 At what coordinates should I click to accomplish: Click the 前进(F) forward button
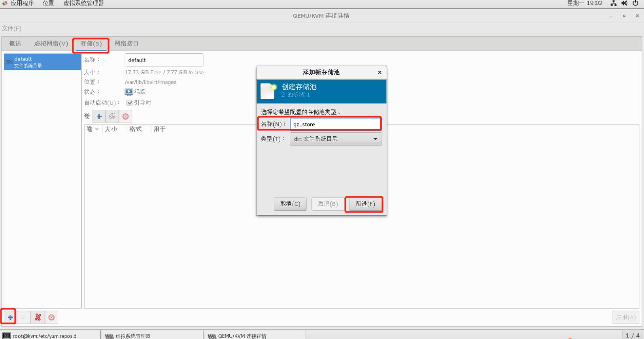click(365, 204)
